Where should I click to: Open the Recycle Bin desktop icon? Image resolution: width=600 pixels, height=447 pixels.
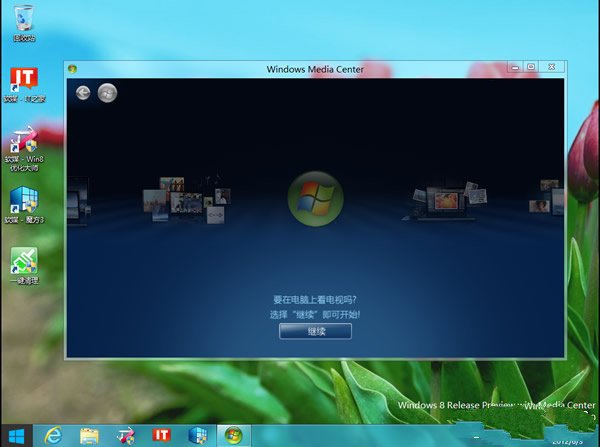click(24, 22)
